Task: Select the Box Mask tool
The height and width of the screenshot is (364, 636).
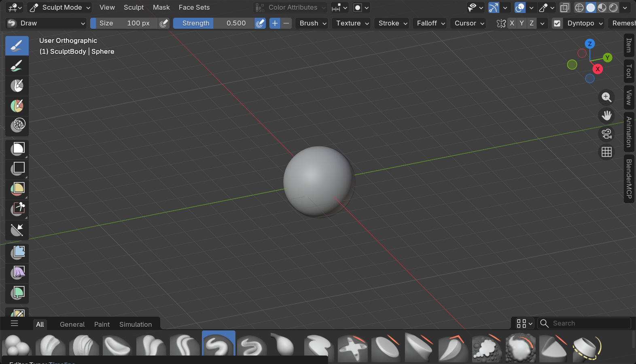Action: 17,149
